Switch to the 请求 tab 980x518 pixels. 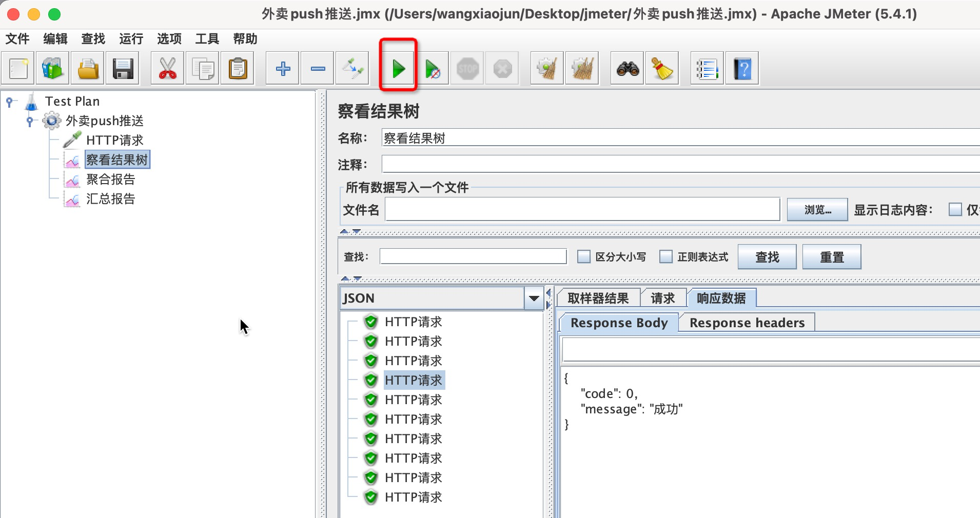click(663, 298)
